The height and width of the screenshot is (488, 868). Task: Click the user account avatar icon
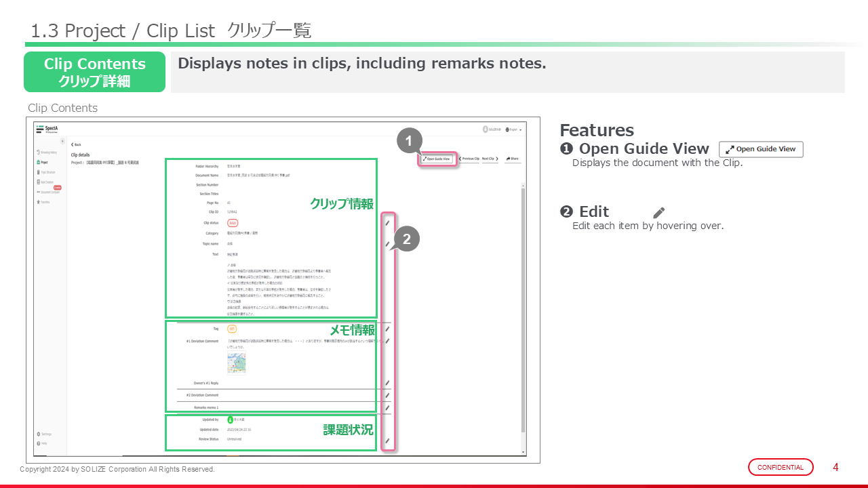click(486, 129)
